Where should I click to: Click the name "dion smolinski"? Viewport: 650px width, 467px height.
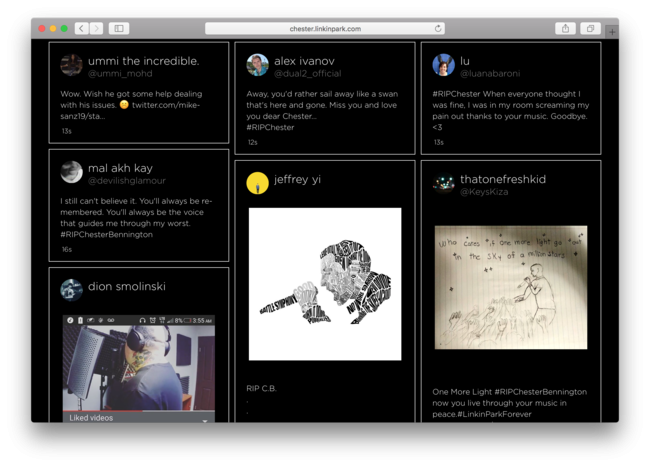127,286
